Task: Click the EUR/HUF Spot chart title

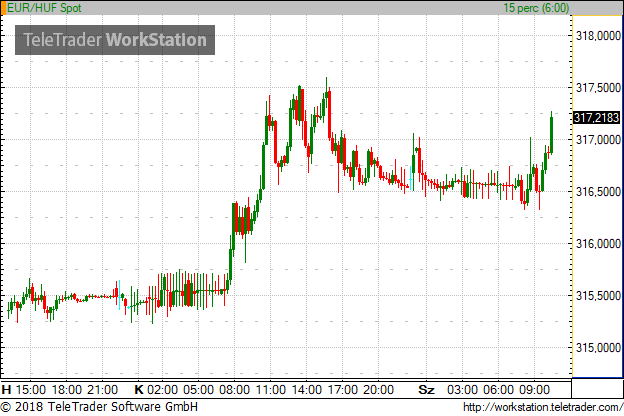Action: coord(44,8)
